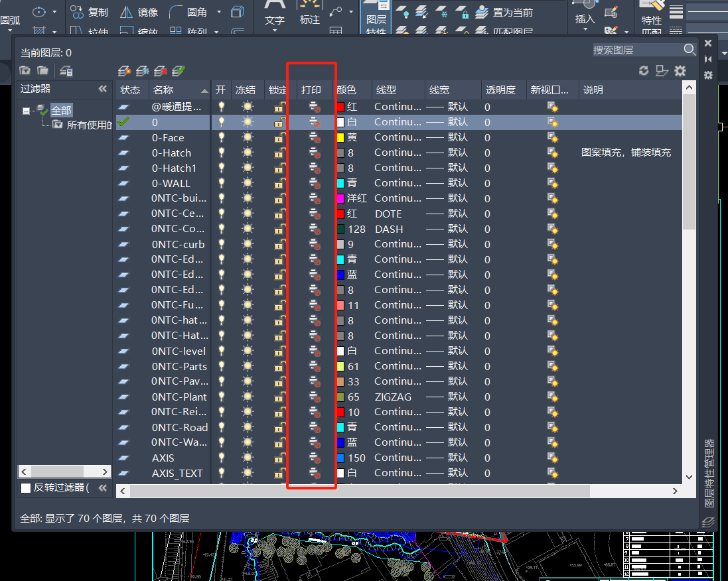Freeze the AXIS layer via sun icon
The height and width of the screenshot is (581, 728).
point(248,458)
